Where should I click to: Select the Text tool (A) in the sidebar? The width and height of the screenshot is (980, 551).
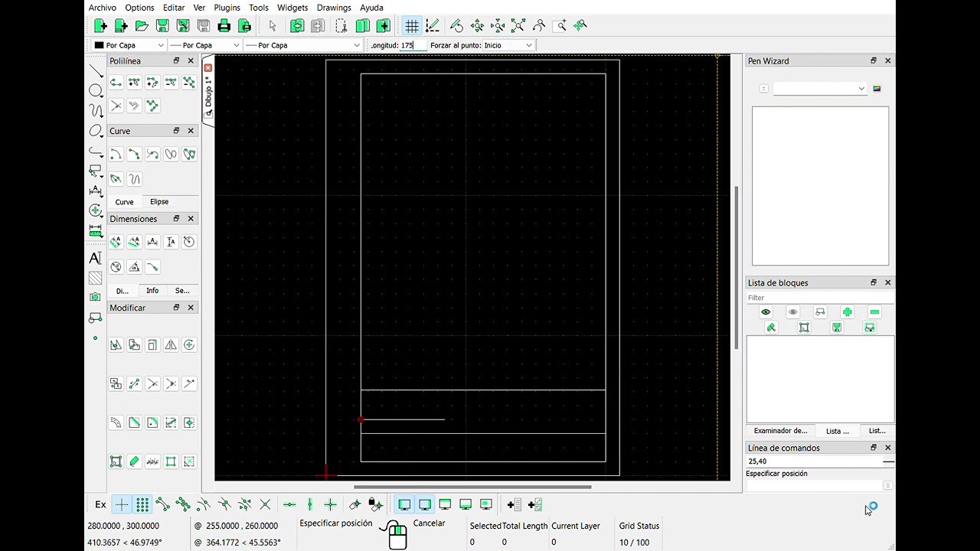point(96,258)
